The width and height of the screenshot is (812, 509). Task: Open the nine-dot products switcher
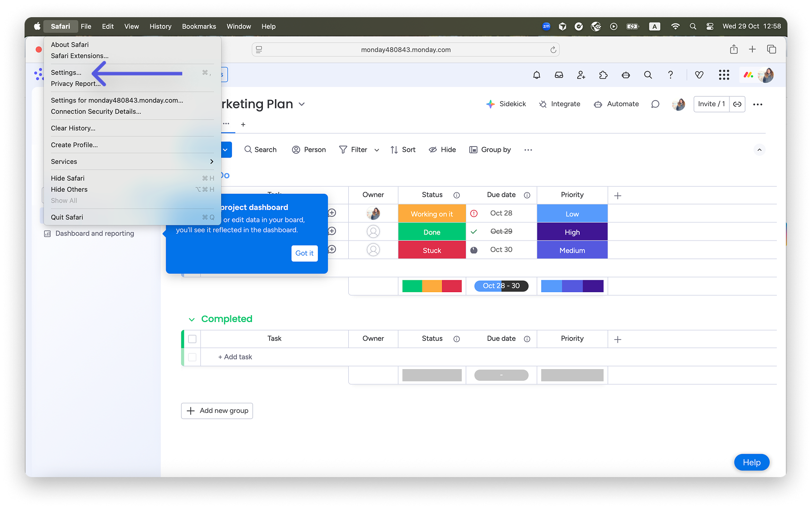724,75
